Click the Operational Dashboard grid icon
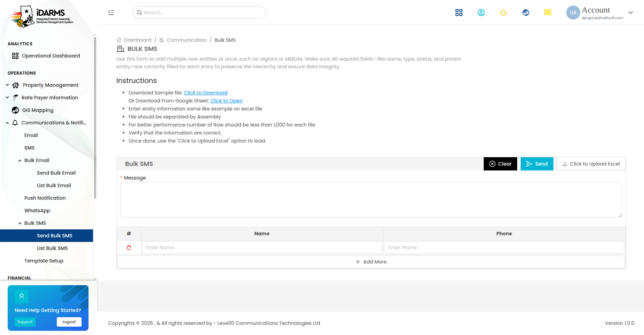644x335 pixels. coord(15,56)
